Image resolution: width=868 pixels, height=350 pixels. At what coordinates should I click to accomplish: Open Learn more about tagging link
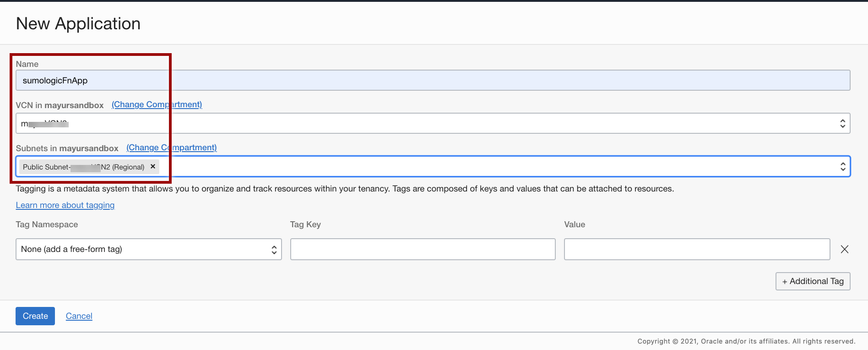pos(65,205)
